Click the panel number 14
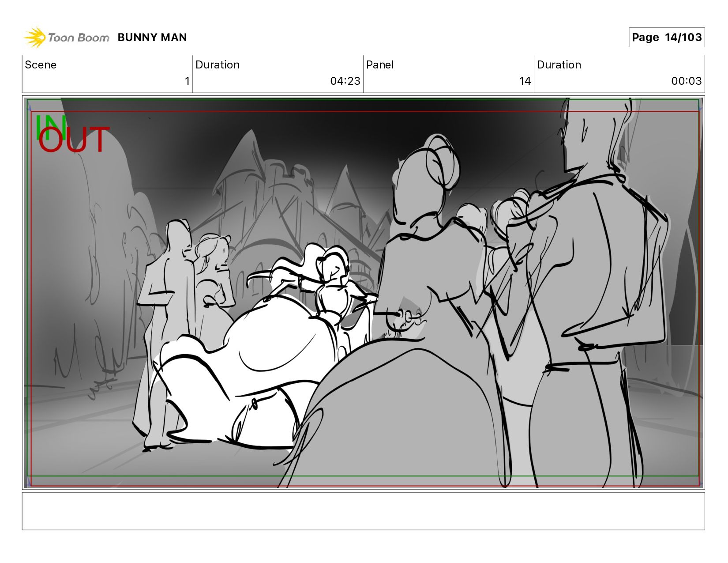The width and height of the screenshot is (728, 563). (x=525, y=81)
